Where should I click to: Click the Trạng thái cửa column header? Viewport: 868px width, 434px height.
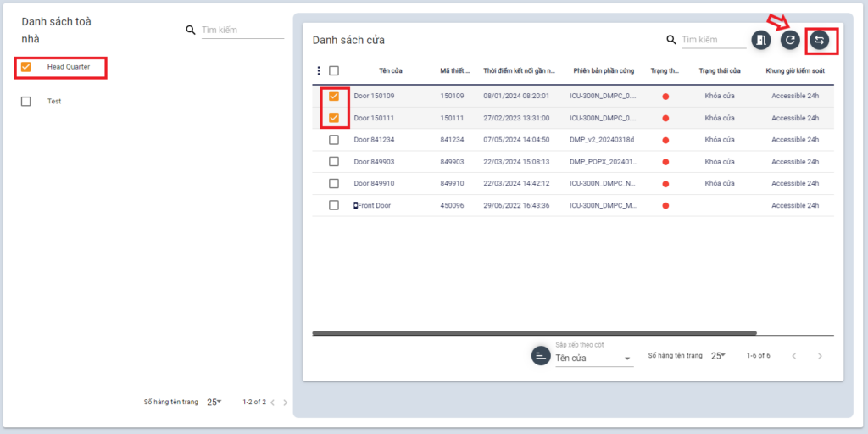pos(720,71)
